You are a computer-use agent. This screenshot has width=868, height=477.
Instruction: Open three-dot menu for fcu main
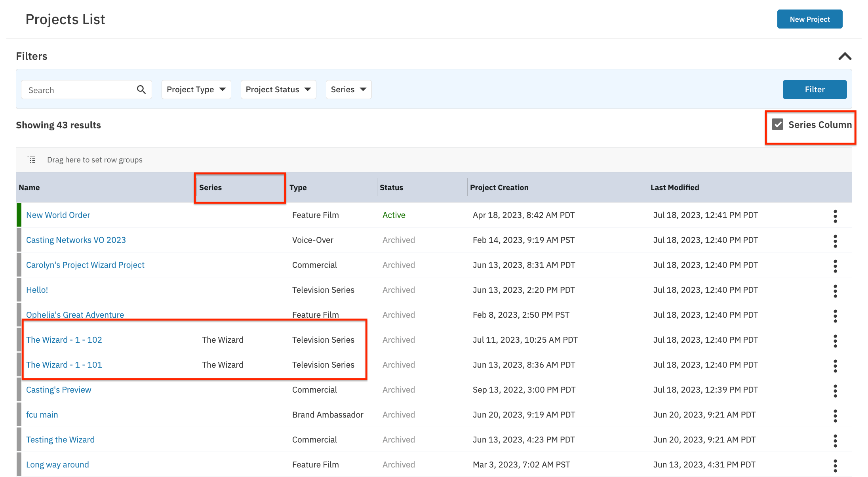tap(835, 416)
